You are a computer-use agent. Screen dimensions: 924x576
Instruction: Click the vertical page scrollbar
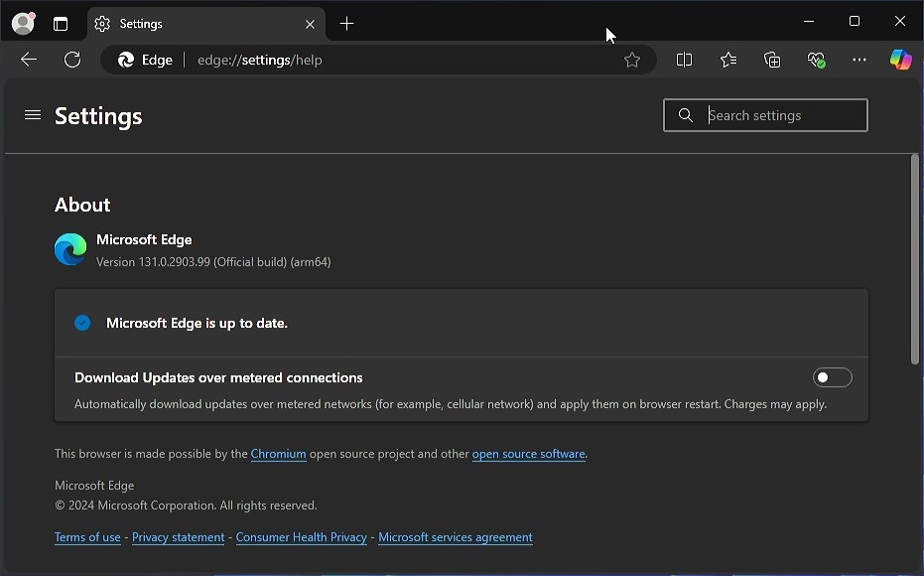click(914, 258)
